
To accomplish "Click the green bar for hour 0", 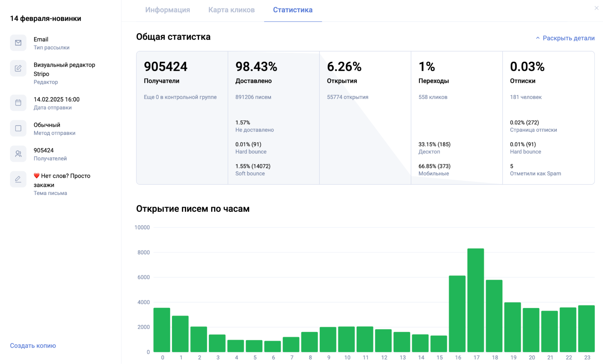I will coord(162,330).
